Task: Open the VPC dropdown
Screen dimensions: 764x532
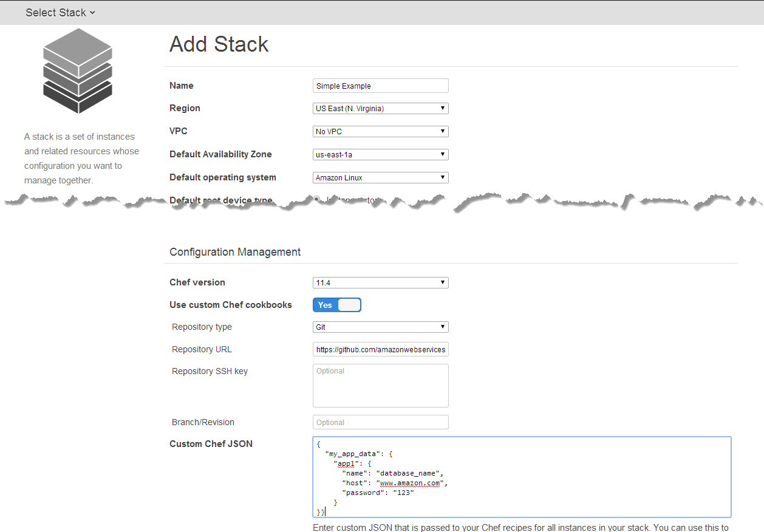Action: [380, 131]
